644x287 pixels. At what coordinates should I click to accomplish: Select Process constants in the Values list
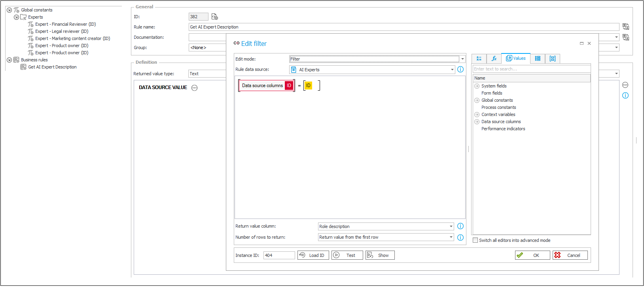[498, 107]
